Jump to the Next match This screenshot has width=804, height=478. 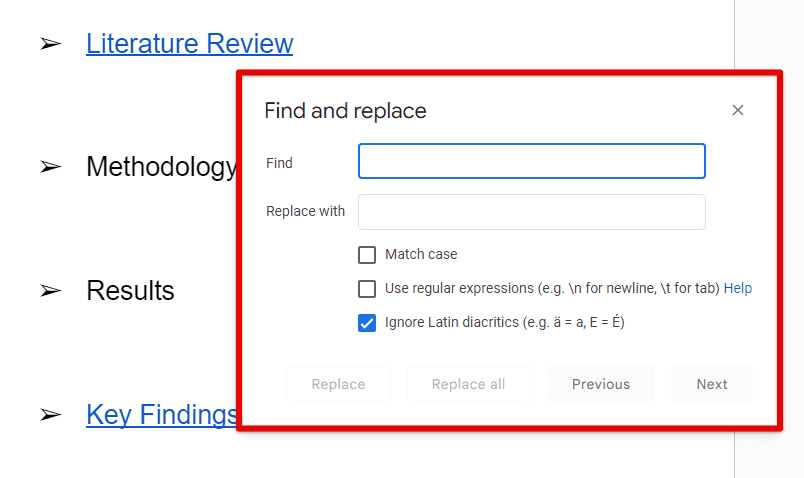point(712,384)
